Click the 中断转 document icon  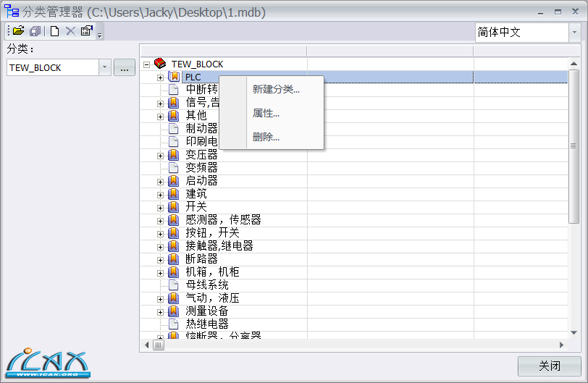click(173, 90)
